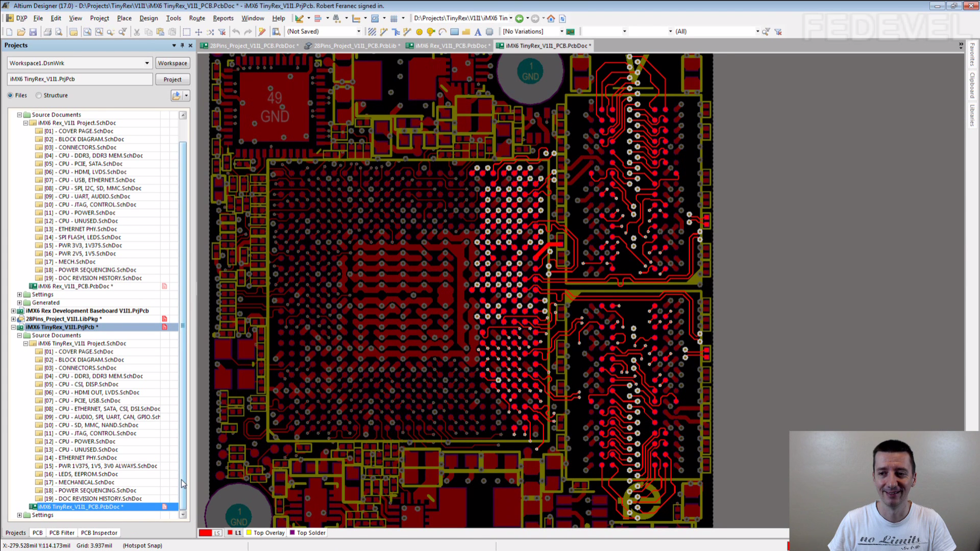The width and height of the screenshot is (980, 551).
Task: Click the Cut scissors icon
Action: tap(136, 32)
